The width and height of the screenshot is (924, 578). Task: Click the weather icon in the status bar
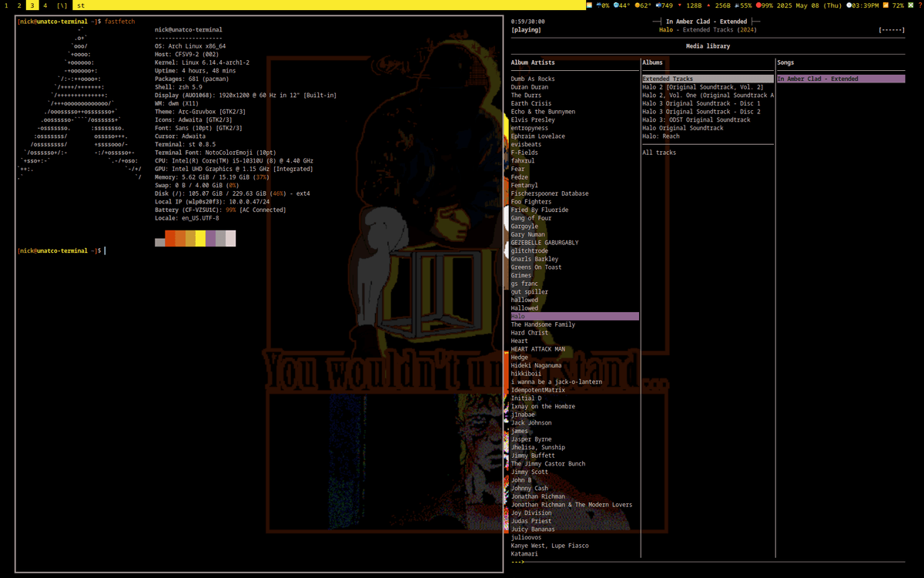point(590,5)
